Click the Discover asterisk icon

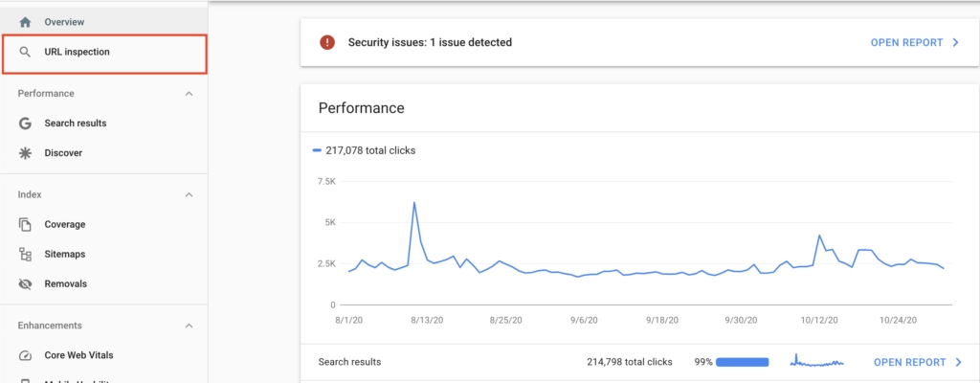point(26,153)
